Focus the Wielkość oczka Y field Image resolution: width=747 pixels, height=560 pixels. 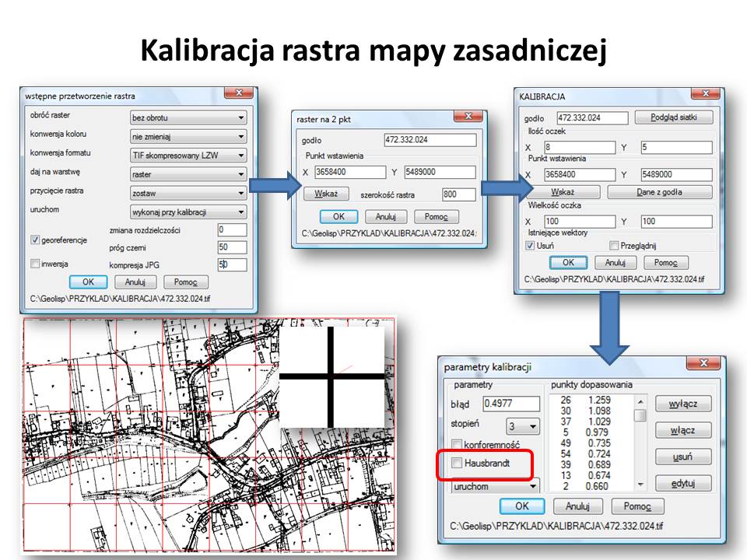676,222
